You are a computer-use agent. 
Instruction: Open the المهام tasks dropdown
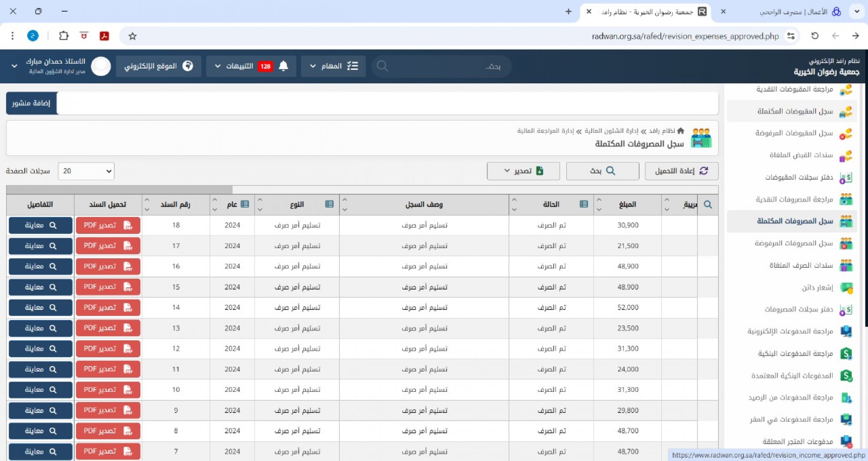tap(333, 66)
